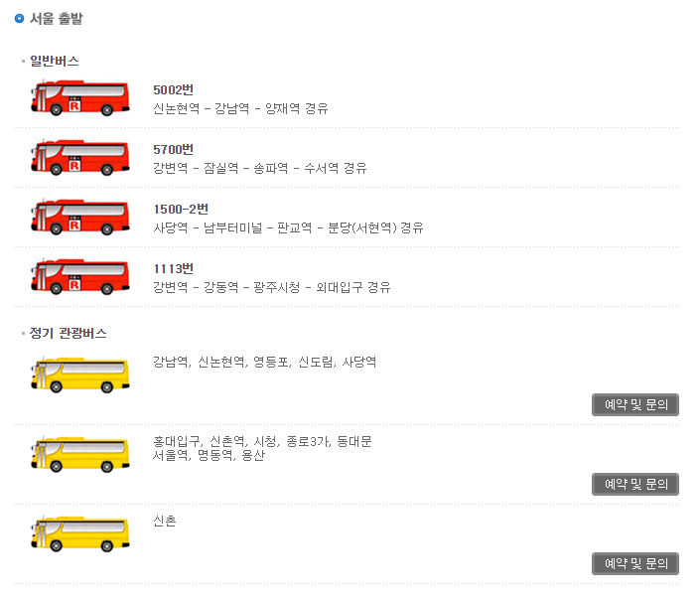Image resolution: width=700 pixels, height=600 pixels.
Task: Click the 신논현역 - 강남역 - 양재역 경유 stops text
Action: [x=240, y=108]
